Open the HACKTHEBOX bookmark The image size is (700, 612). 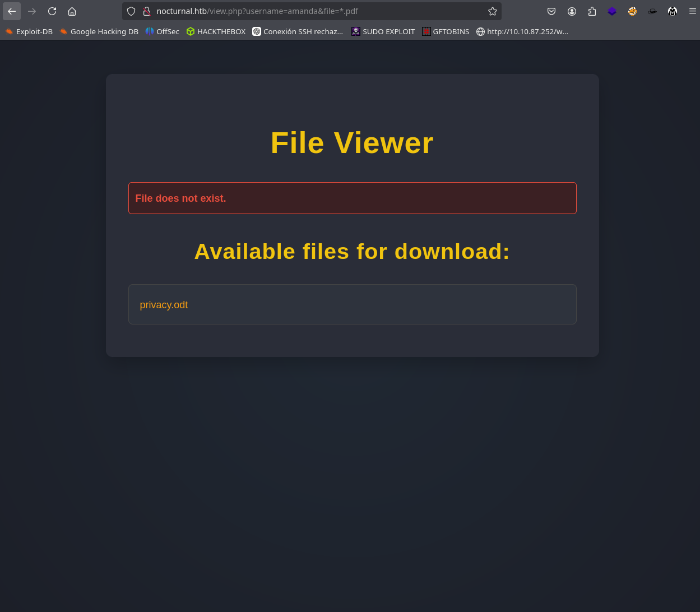tap(216, 31)
